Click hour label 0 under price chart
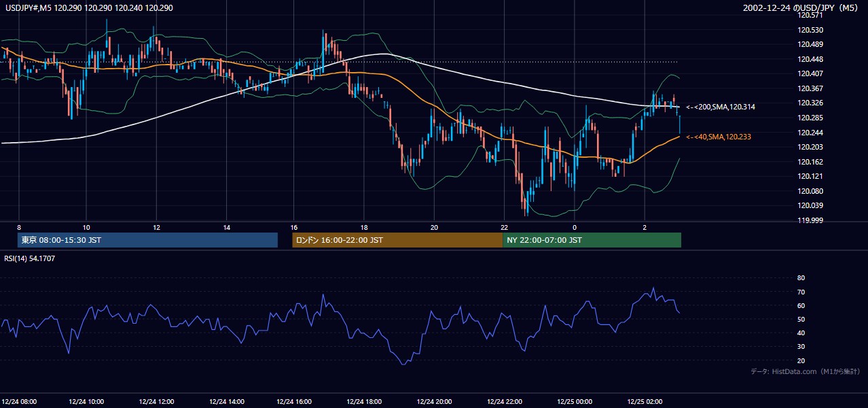 [575, 227]
